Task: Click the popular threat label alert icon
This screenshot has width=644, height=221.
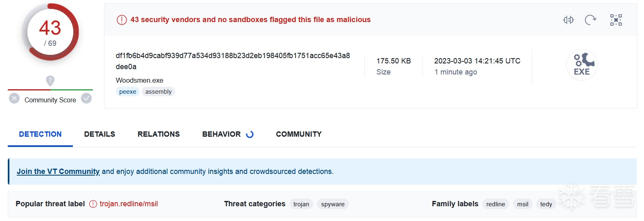Action: coord(93,204)
